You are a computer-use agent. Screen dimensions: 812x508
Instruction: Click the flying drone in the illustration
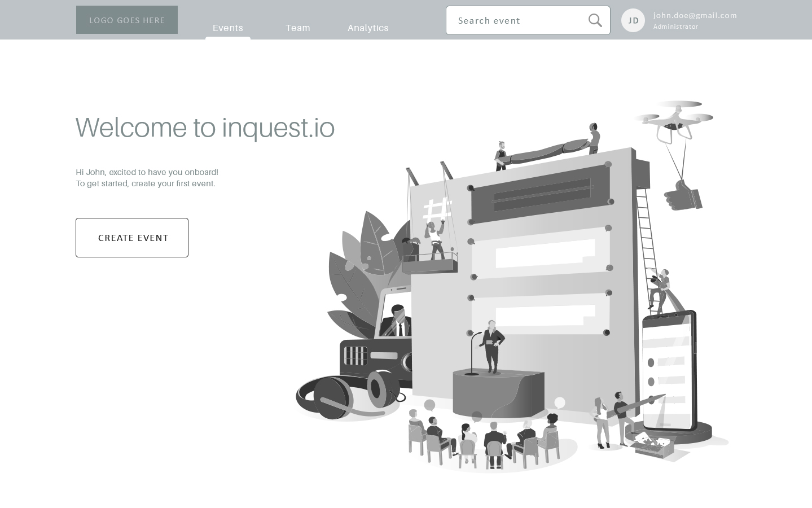click(674, 120)
